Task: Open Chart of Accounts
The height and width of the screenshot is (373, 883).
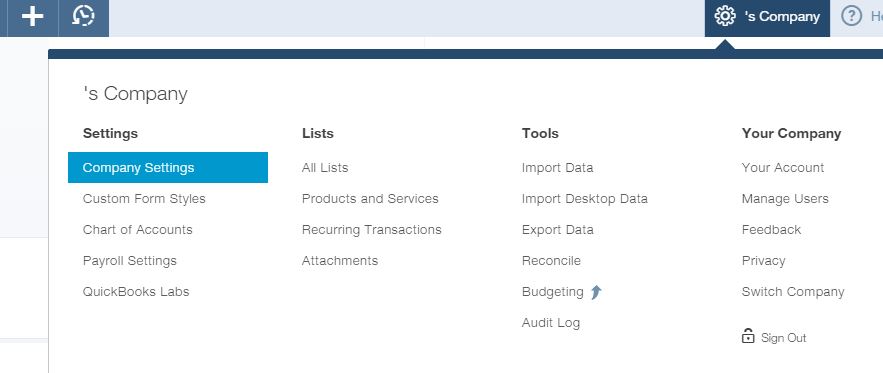Action: tap(137, 230)
